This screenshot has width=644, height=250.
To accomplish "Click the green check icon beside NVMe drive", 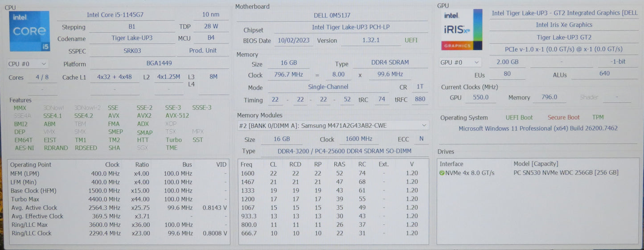I will 442,173.
